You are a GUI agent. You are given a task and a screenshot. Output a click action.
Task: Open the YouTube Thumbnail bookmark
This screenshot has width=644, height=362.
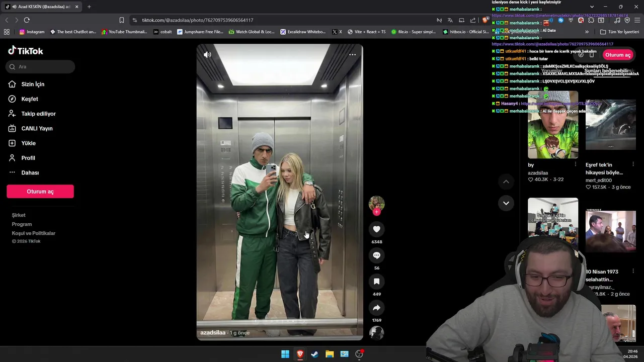point(124,32)
